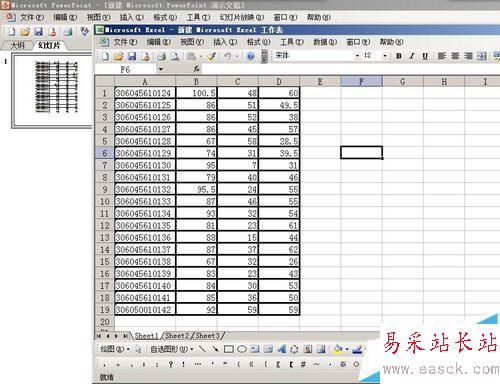Open PowerPoint 窗口 menu
This screenshot has width=500, height=384.
tap(285, 17)
